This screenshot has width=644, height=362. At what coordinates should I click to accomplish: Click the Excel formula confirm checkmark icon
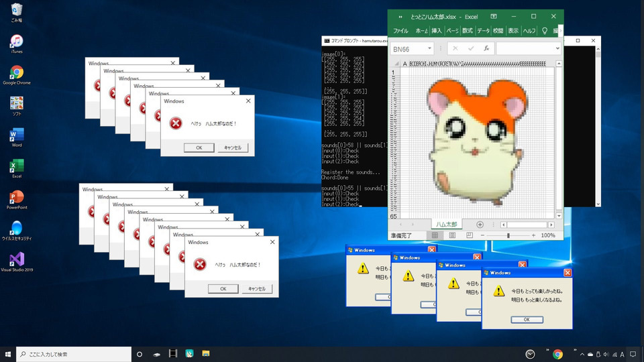[471, 48]
